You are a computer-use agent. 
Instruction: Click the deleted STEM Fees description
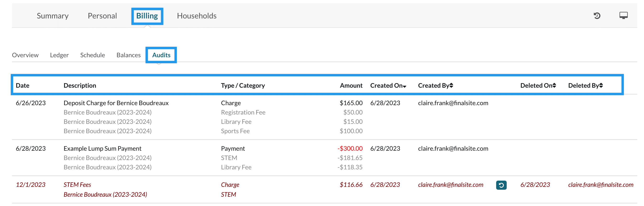tap(77, 185)
